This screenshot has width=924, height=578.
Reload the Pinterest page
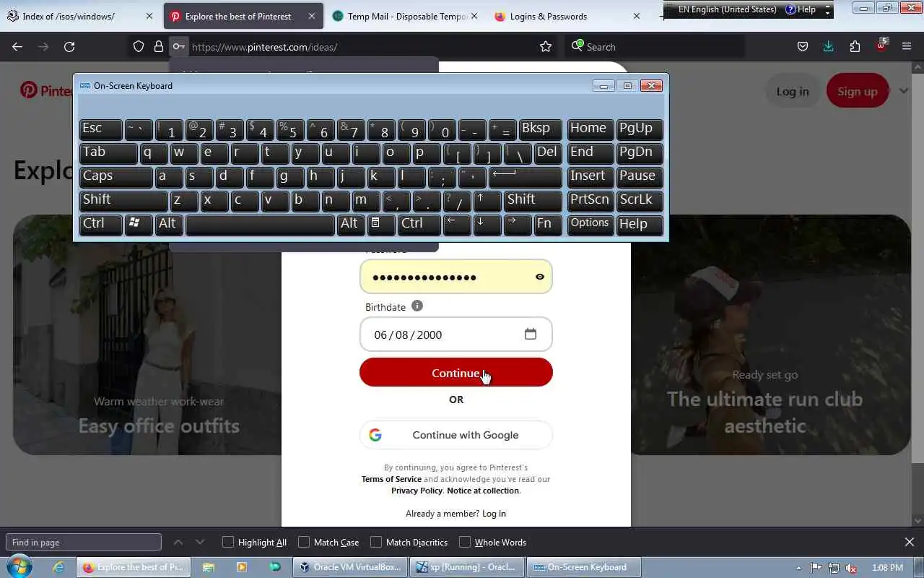click(69, 46)
